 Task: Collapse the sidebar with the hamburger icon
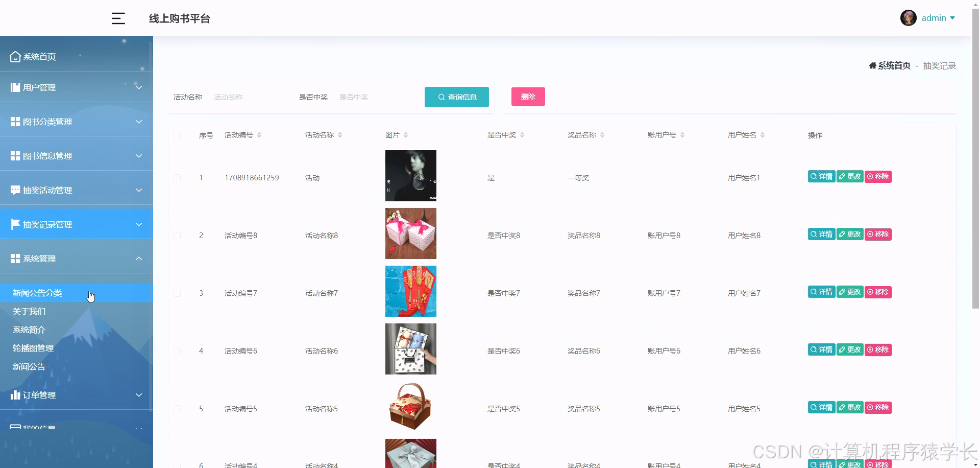(118, 18)
